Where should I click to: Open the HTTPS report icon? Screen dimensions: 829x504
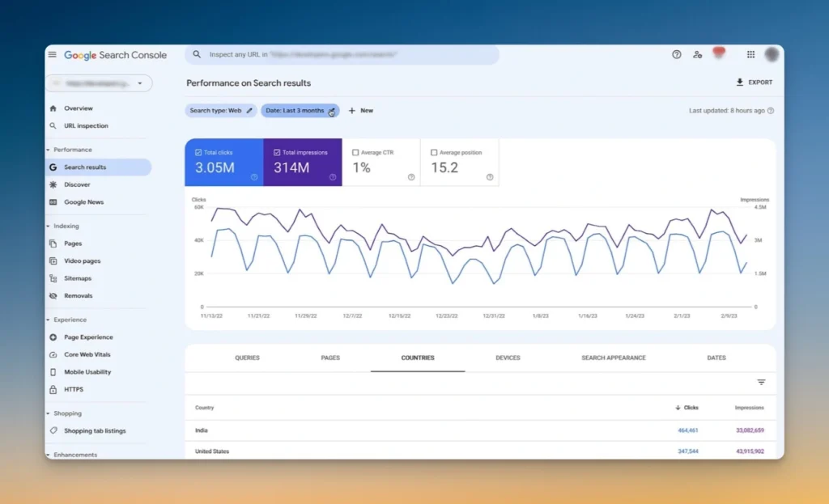point(55,389)
